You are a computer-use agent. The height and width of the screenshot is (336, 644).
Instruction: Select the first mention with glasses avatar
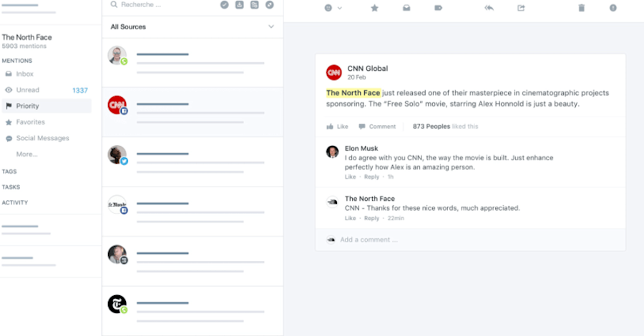click(x=192, y=62)
